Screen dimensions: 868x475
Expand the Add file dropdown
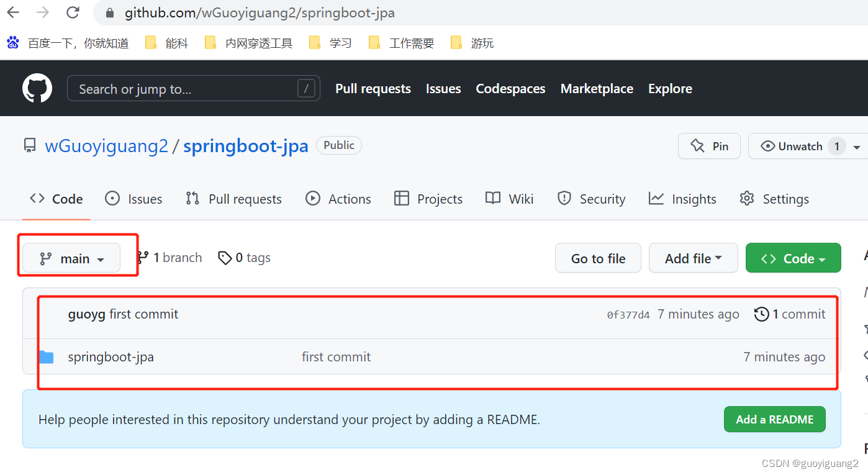tap(694, 258)
